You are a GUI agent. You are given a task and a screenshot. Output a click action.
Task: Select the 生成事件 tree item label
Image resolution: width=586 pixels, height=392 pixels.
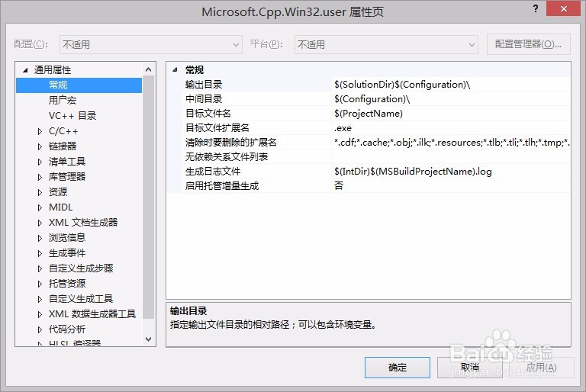(x=67, y=253)
